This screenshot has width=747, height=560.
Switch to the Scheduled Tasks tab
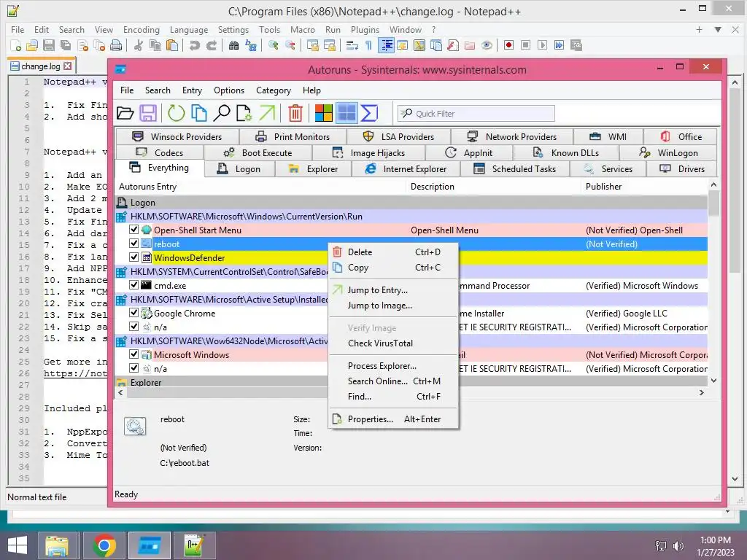514,169
